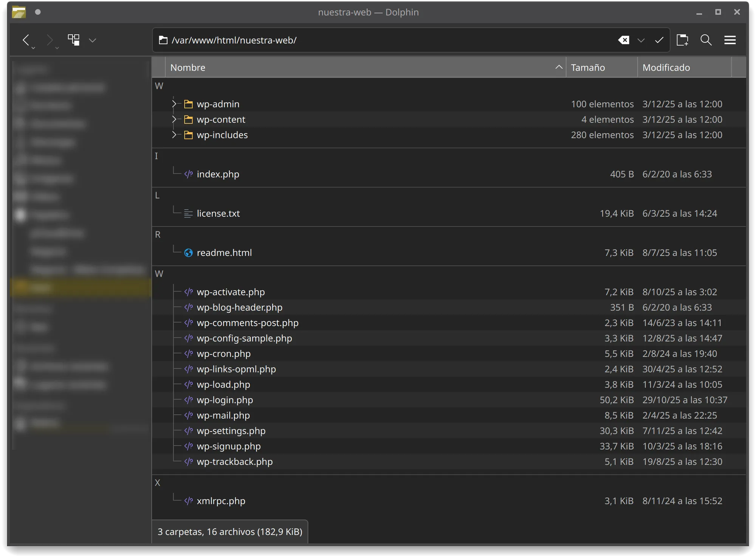This screenshot has width=756, height=556.
Task: Confirm the path with the checkmark
Action: tap(659, 40)
